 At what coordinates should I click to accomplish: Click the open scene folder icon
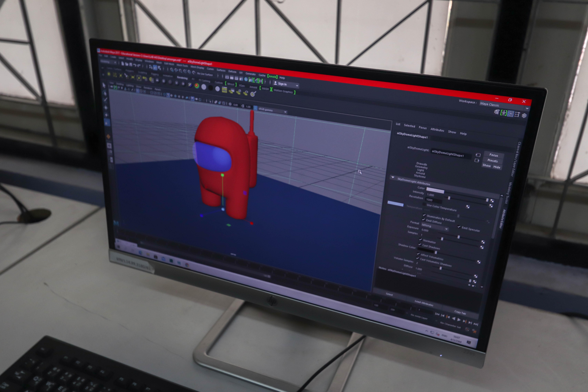[x=127, y=64]
